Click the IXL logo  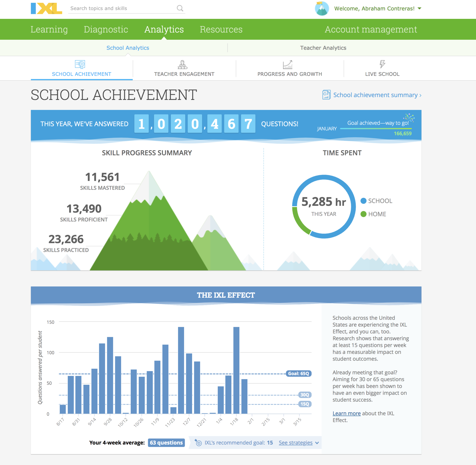46,8
